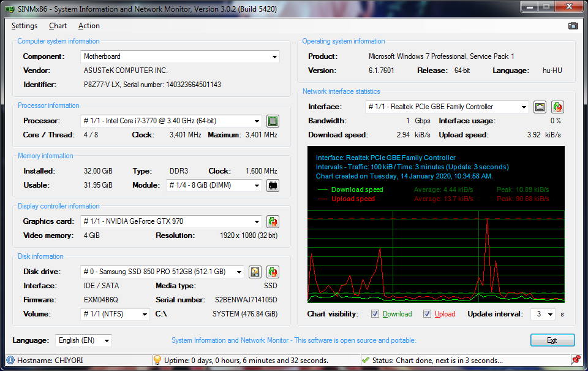Screen dimensions: 588x371
Task: Expand the Disk drive dropdown
Action: click(x=162, y=272)
